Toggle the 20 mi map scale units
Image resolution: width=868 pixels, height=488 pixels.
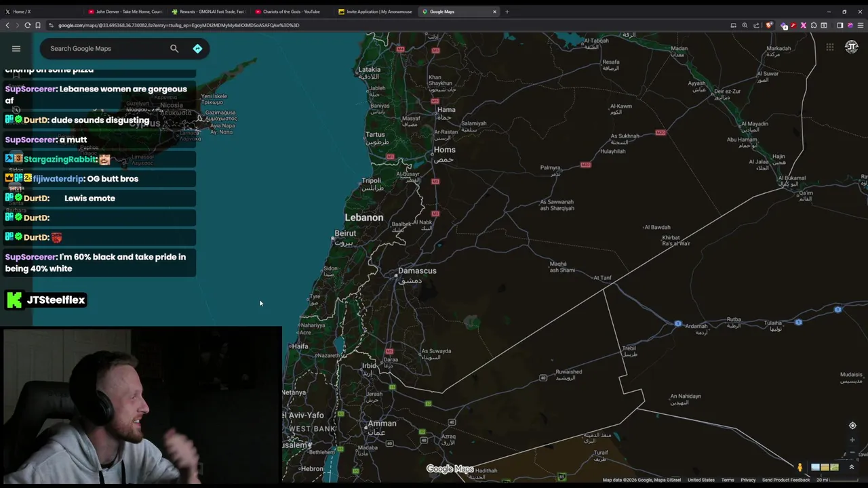coord(837,480)
